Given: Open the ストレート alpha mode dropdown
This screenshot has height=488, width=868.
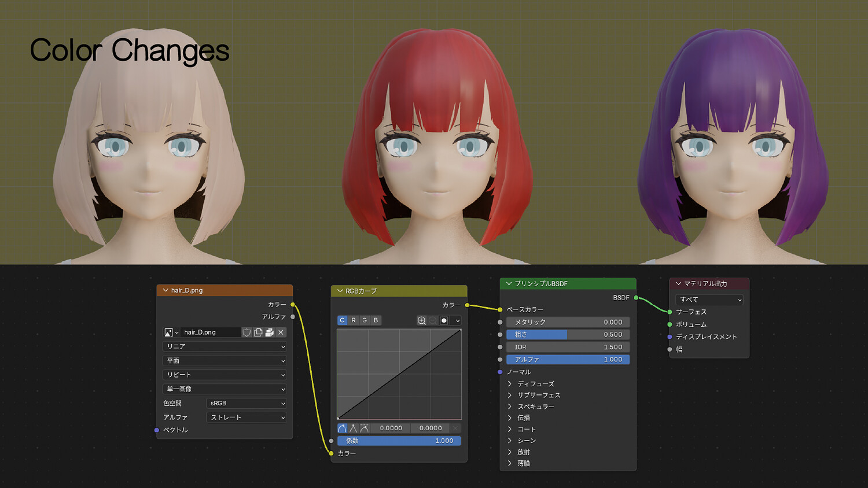Looking at the screenshot, I should click(247, 417).
